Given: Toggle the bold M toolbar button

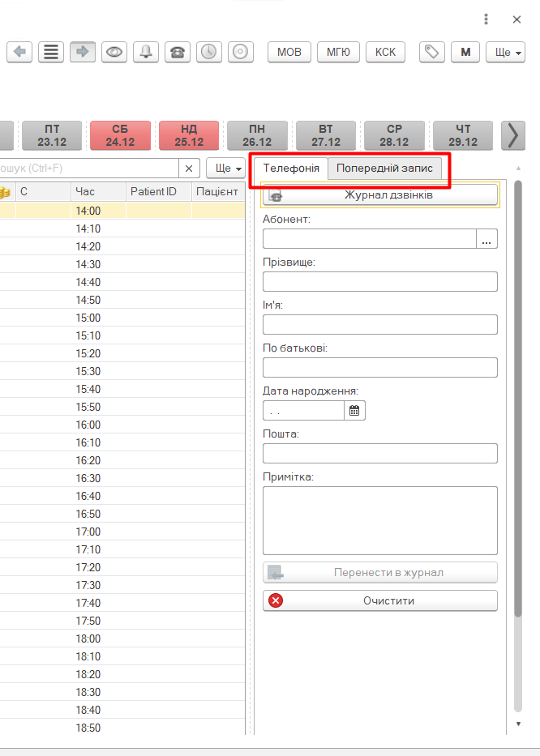Looking at the screenshot, I should [465, 52].
